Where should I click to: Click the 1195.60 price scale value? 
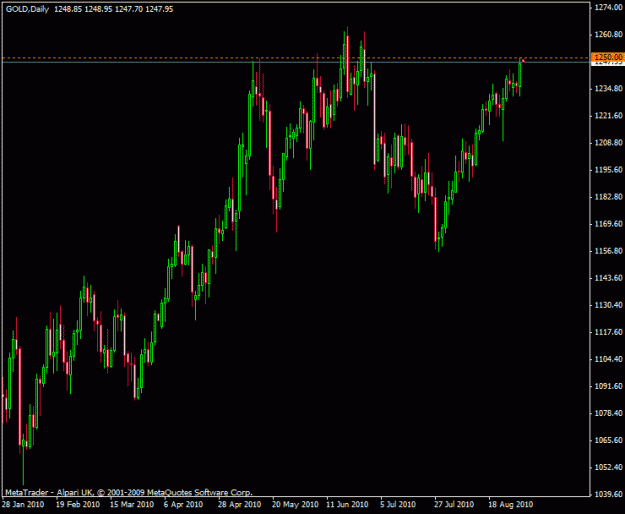click(608, 170)
